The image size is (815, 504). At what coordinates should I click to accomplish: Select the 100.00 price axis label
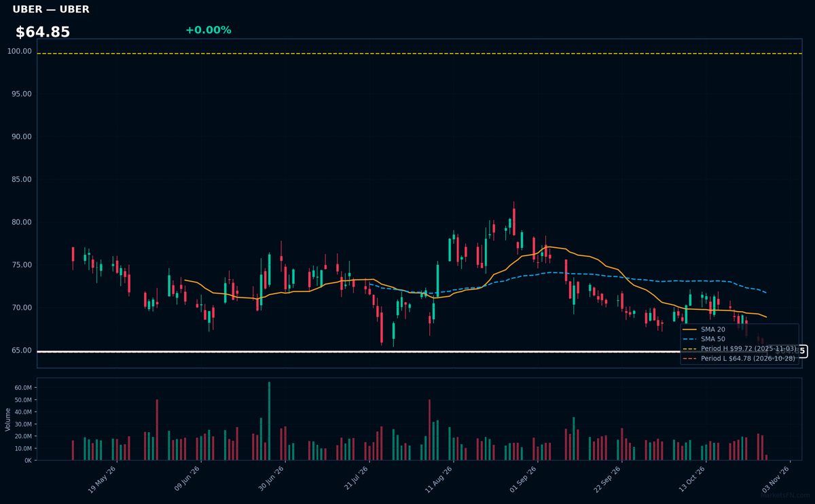point(20,51)
